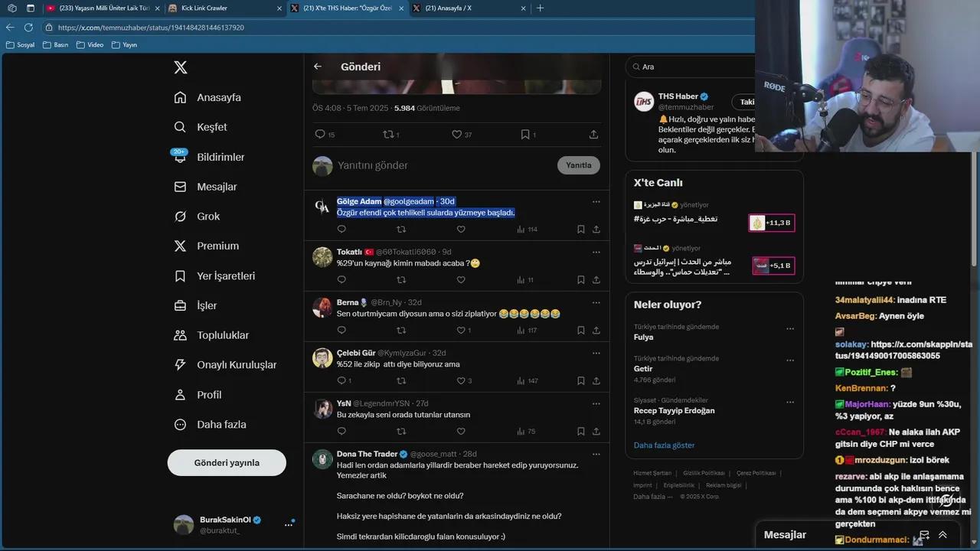Click Daha fazla göster link

click(x=664, y=445)
